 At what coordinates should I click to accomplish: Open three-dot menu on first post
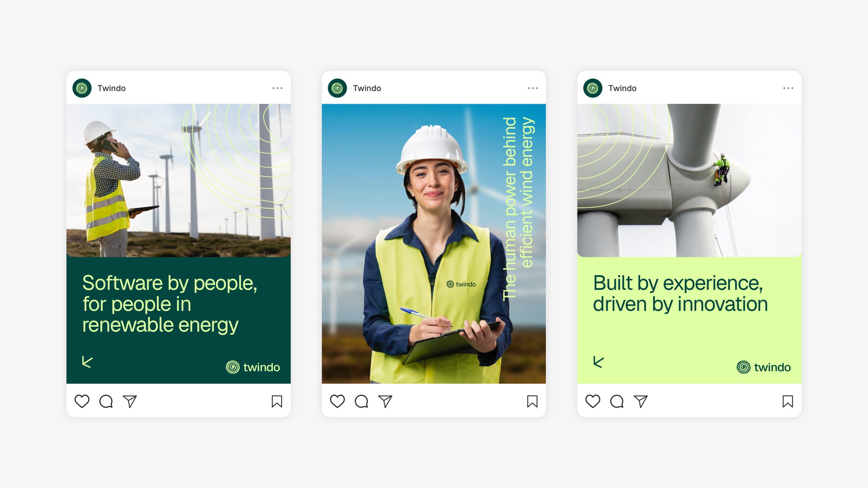click(277, 88)
